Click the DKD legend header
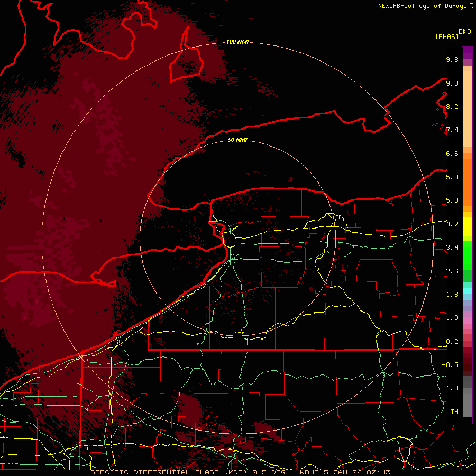Image resolution: width=476 pixels, height=476 pixels. coord(465,32)
